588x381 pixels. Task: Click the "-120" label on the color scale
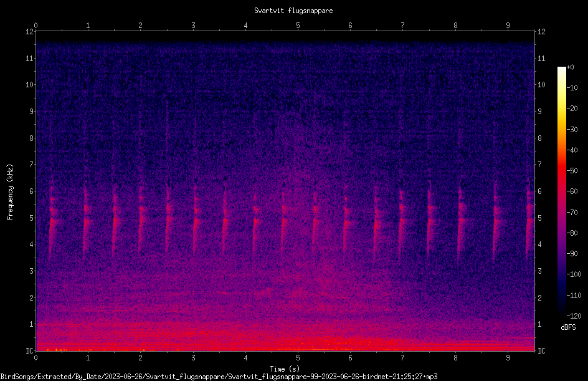click(574, 316)
